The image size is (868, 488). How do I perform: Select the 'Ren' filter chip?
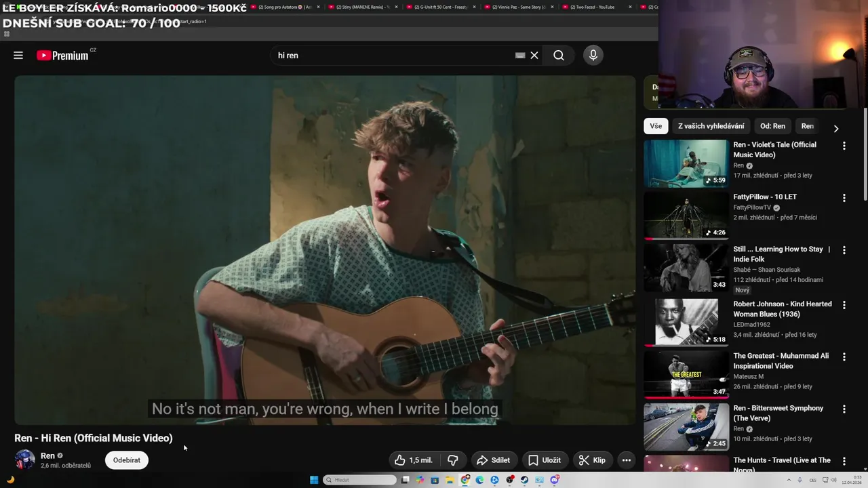pyautogui.click(x=807, y=126)
